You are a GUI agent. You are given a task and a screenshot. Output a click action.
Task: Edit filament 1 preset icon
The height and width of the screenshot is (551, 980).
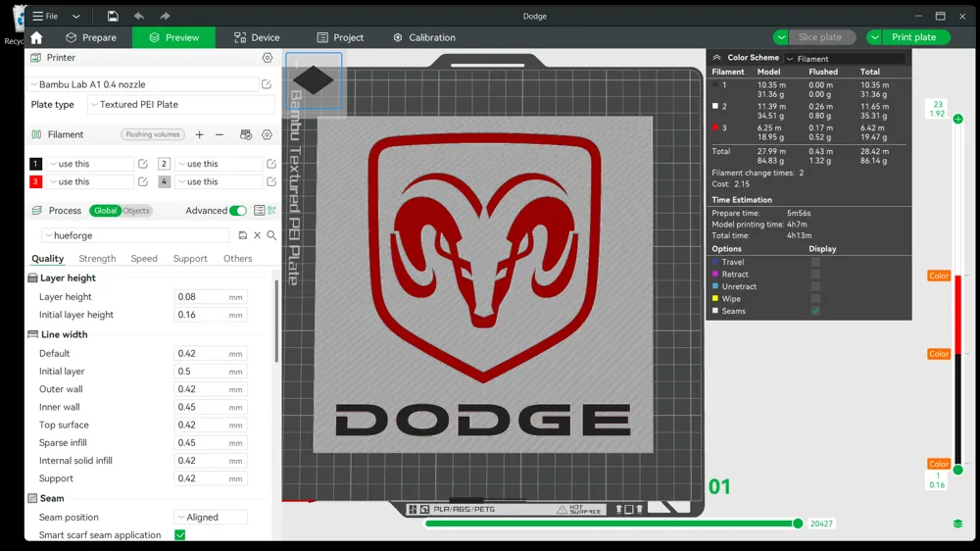[x=143, y=164]
